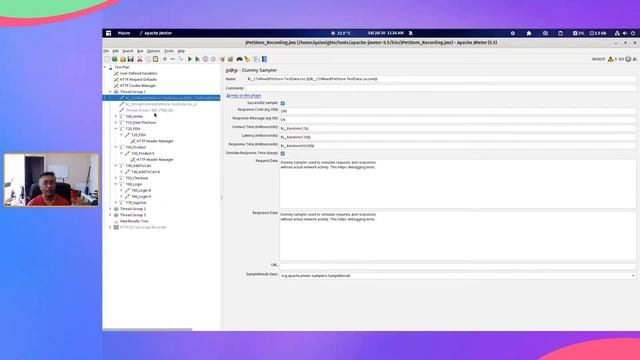640x360 pixels.
Task: Click the New test plan toolbar icon
Action: [107, 59]
